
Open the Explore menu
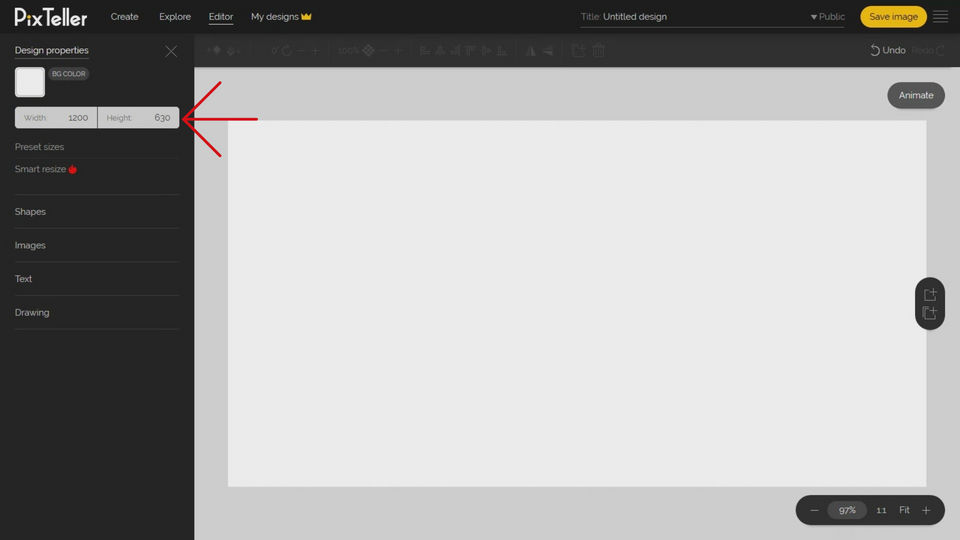(175, 17)
